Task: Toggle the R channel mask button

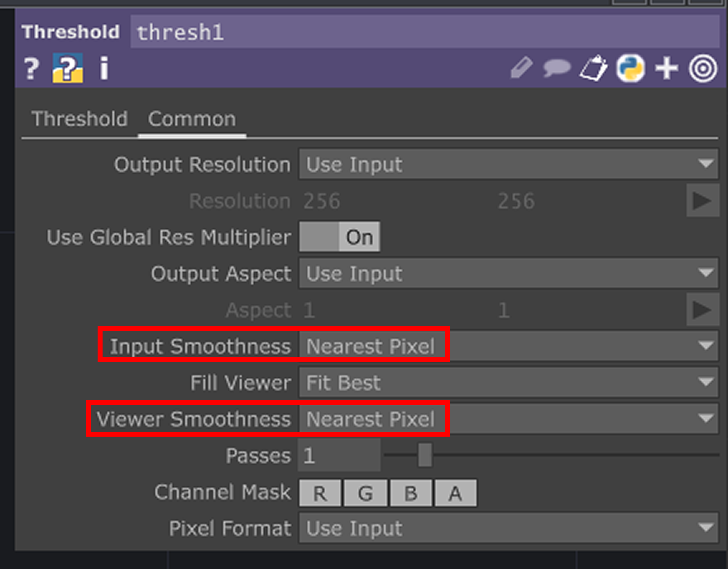Action: [x=320, y=493]
